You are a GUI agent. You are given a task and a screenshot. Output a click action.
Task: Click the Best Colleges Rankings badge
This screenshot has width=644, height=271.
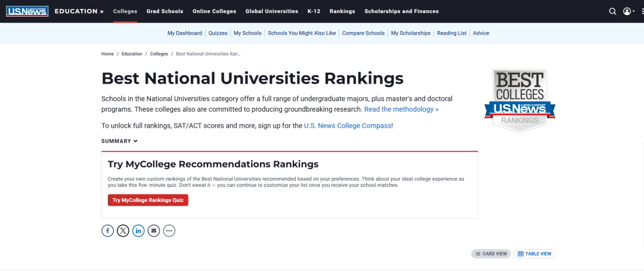pos(520,100)
